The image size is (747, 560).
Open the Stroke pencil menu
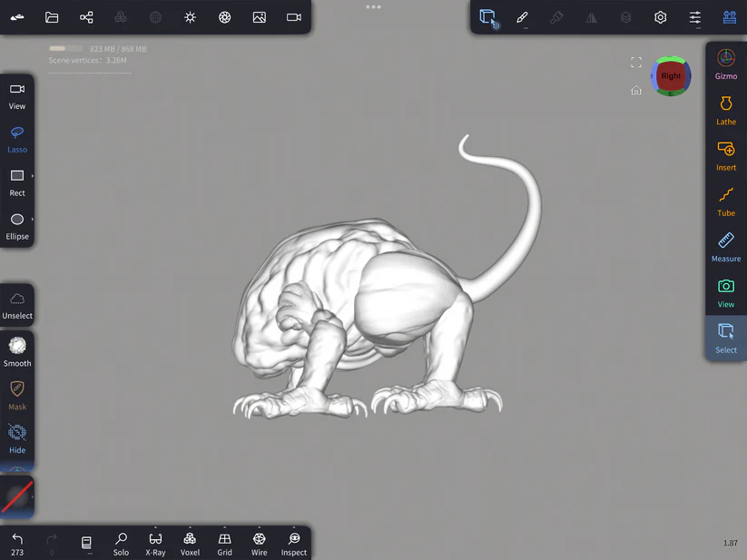[x=522, y=18]
